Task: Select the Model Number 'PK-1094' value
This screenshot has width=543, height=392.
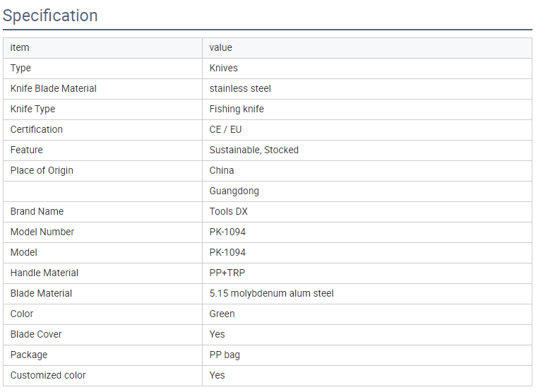Action: pyautogui.click(x=227, y=232)
